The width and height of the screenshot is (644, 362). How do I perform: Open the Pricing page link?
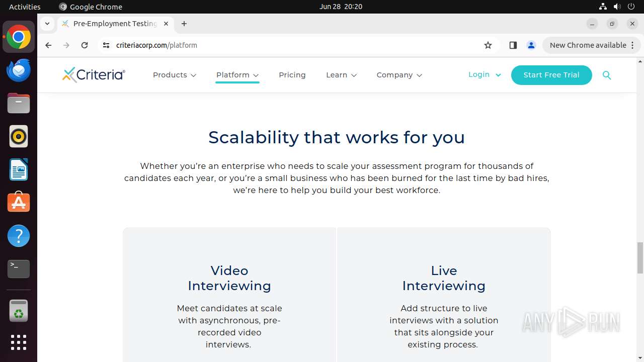point(292,75)
